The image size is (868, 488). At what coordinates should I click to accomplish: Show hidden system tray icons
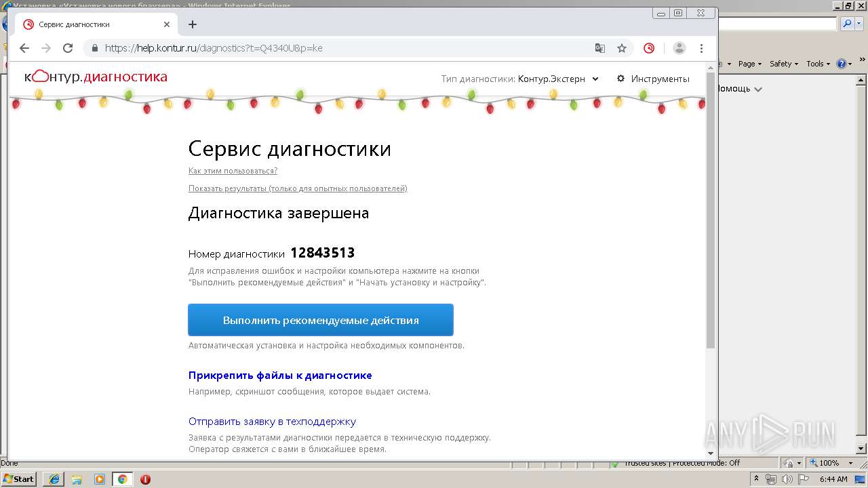756,479
